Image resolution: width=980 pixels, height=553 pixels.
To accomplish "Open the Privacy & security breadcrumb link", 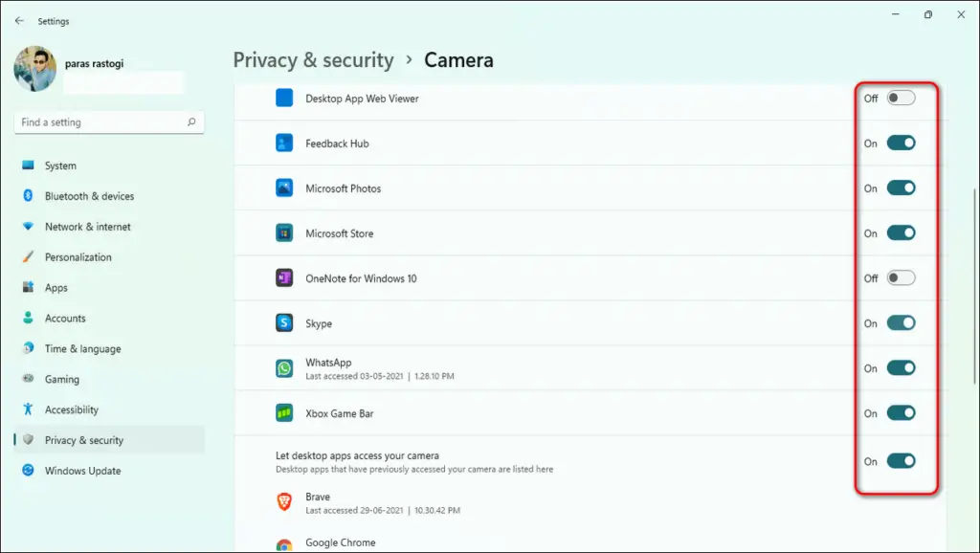I will (313, 59).
